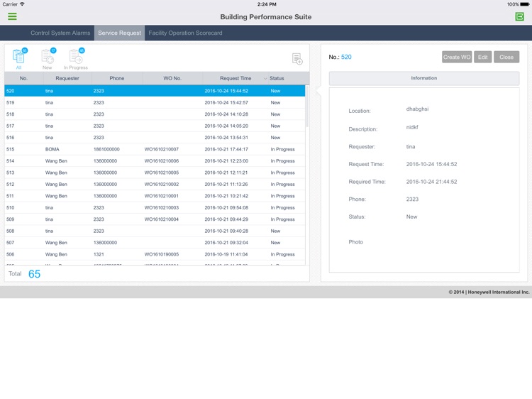Select request row 519
This screenshot has height=399, width=532.
point(155,102)
